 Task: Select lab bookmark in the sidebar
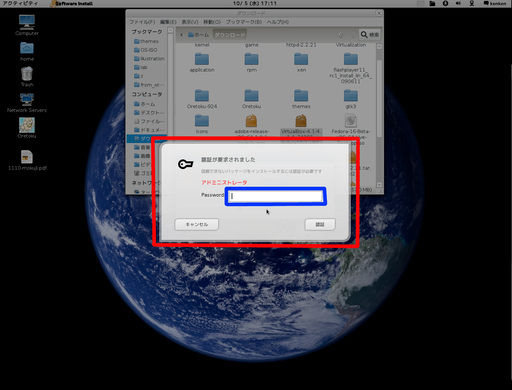140,67
